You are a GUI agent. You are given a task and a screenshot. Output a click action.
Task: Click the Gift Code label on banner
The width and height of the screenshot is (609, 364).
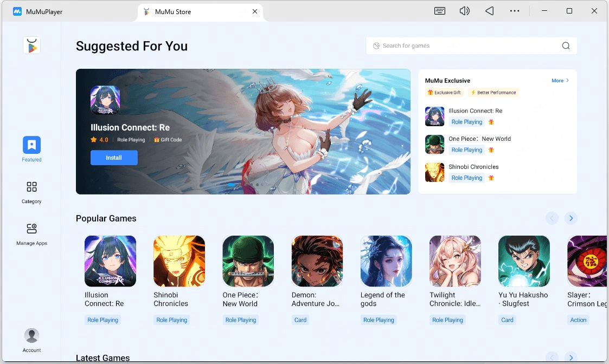(168, 140)
